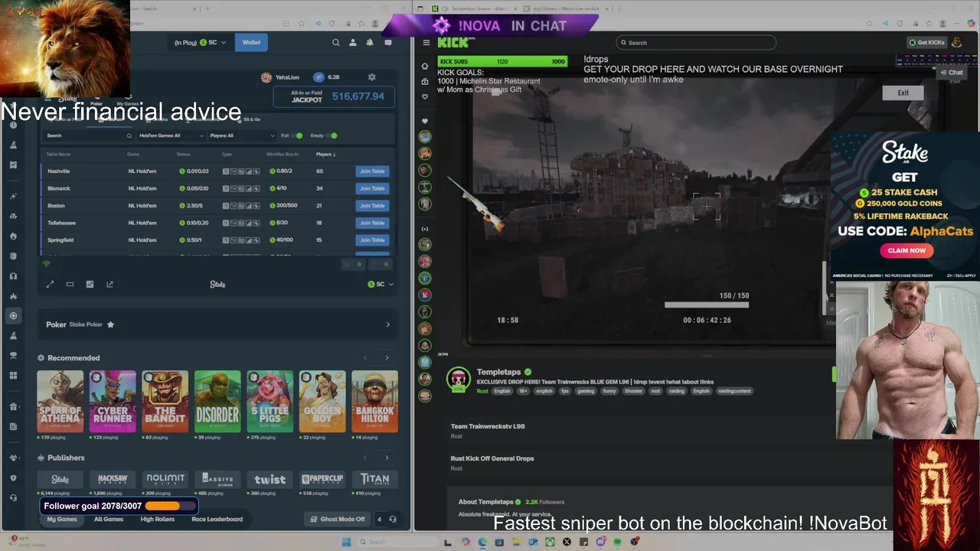This screenshot has width=980, height=551.
Task: Switch to My Games tab
Action: coord(62,519)
